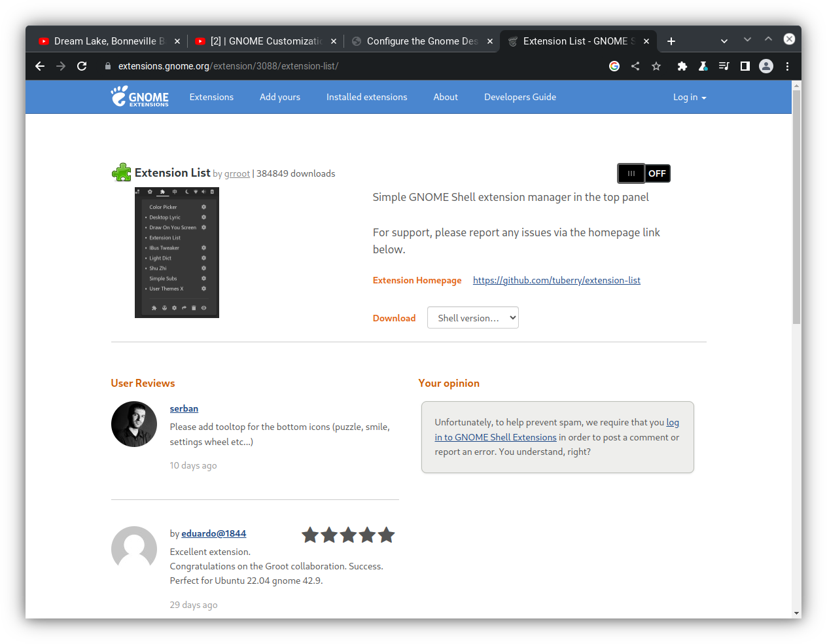Viewport: 827px width, 644px height.
Task: Visit reviewer serban's profile link
Action: (184, 408)
